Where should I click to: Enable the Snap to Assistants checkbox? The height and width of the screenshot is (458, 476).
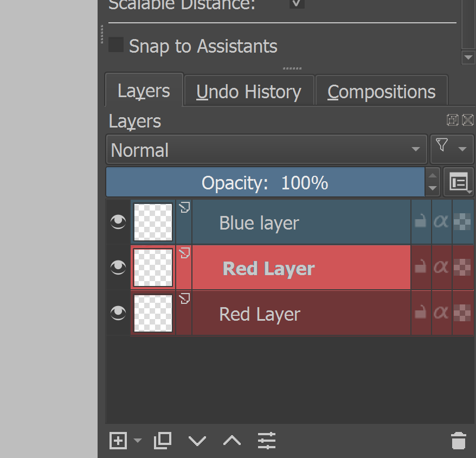[116, 45]
